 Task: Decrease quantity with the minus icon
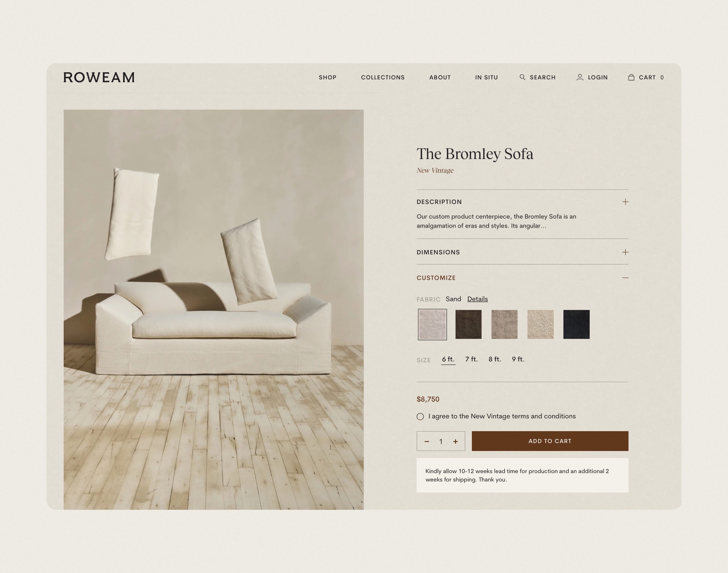426,442
